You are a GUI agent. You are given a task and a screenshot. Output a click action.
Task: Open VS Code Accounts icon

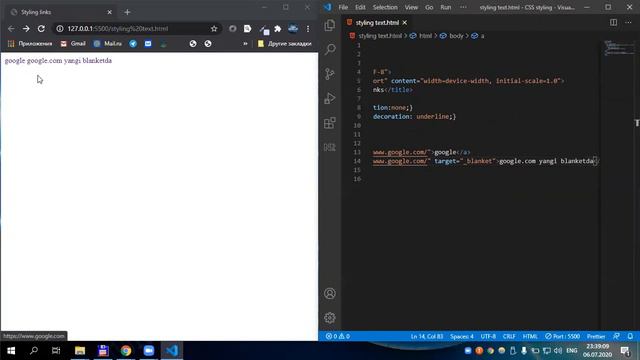(x=330, y=293)
